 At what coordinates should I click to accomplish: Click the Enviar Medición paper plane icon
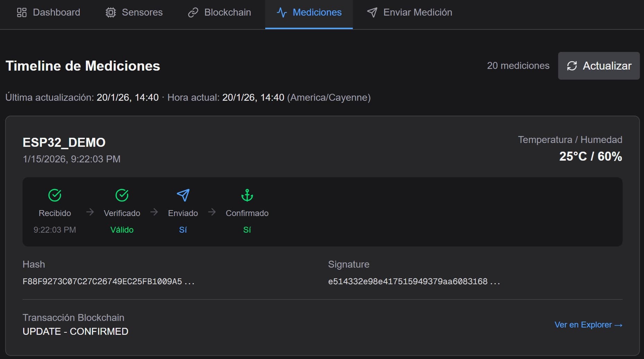[372, 12]
